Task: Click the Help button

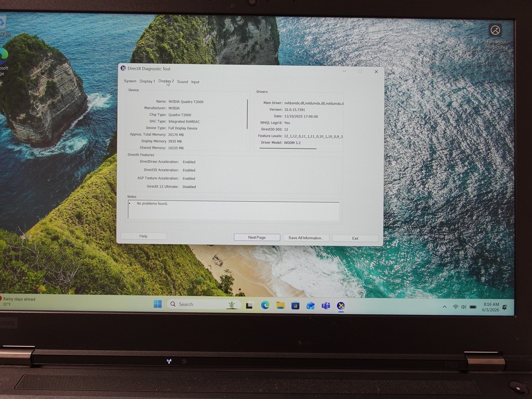Action: pos(143,236)
